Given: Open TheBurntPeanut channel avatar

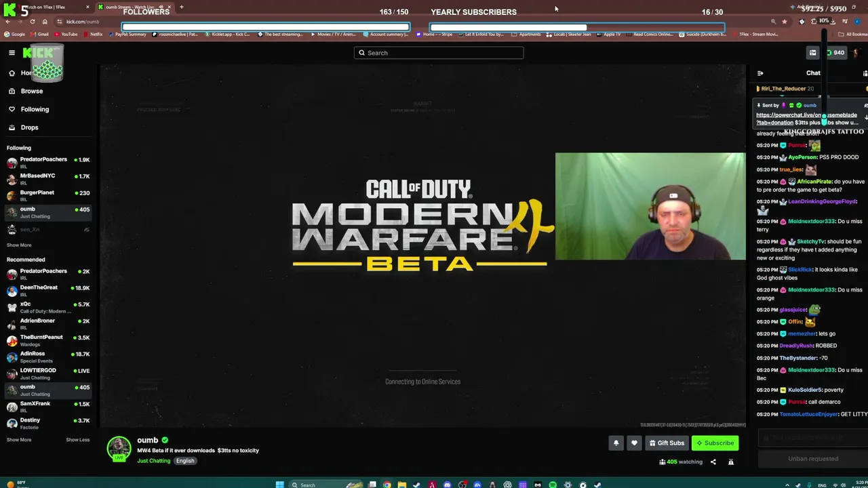Looking at the screenshot, I should pos(12,340).
